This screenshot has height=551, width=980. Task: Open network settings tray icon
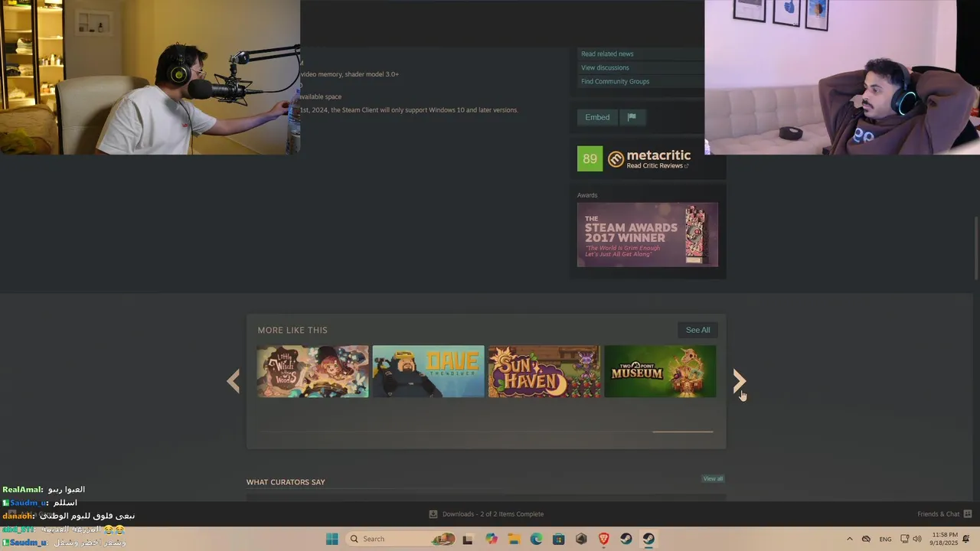[904, 539]
